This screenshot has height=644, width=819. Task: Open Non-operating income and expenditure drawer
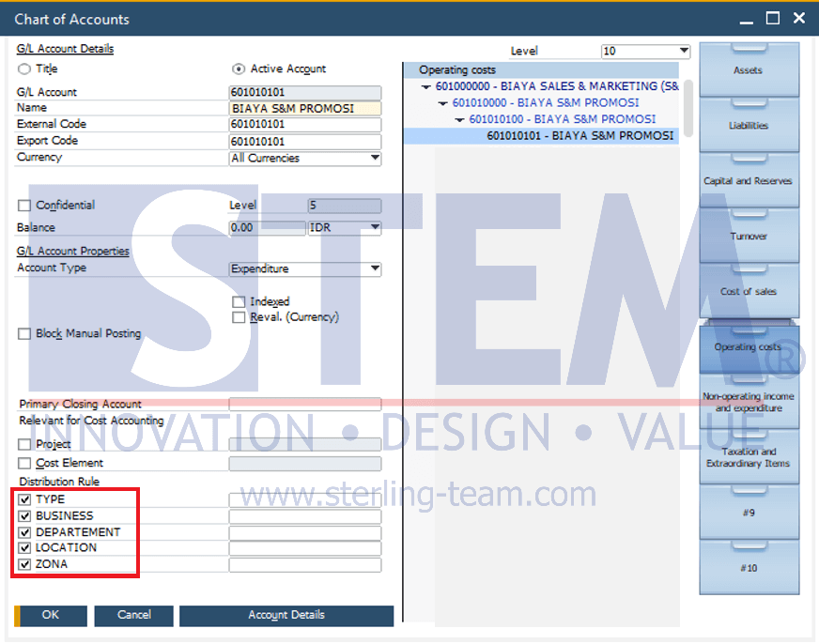pos(748,403)
